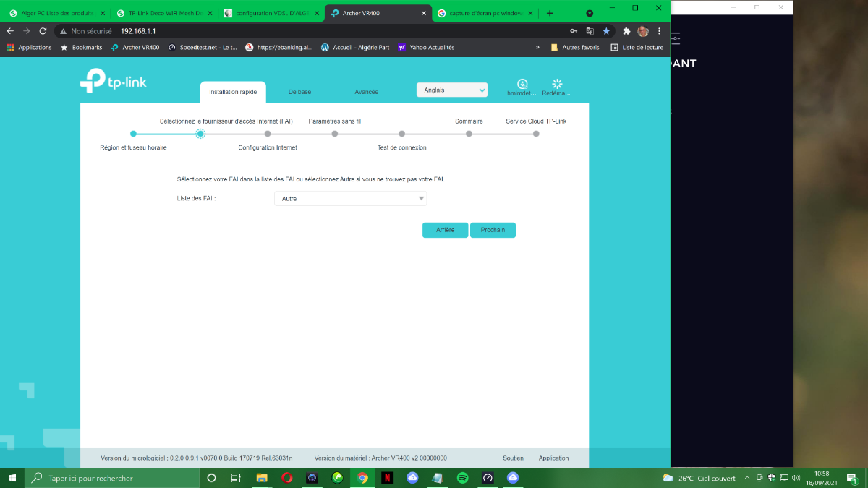This screenshot has width=868, height=488.
Task: Click the hamburger menu icon in background window
Action: [676, 38]
